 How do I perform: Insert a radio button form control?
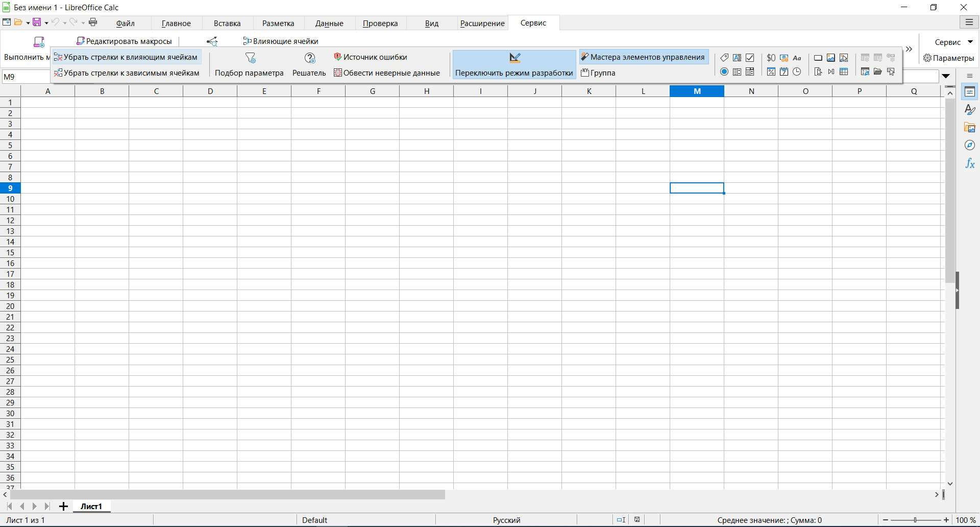tap(724, 71)
